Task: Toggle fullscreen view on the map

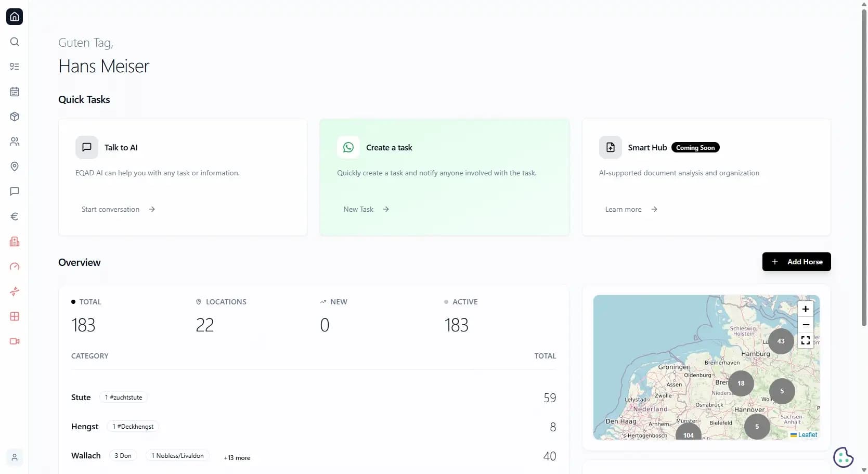Action: (x=806, y=340)
